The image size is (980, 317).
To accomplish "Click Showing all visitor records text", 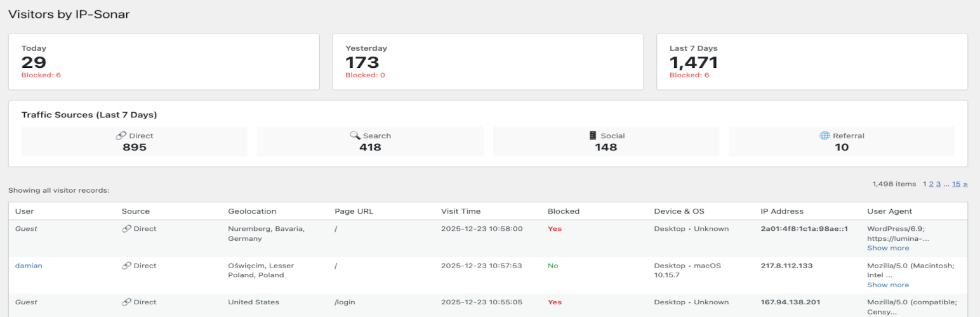I will [x=59, y=190].
